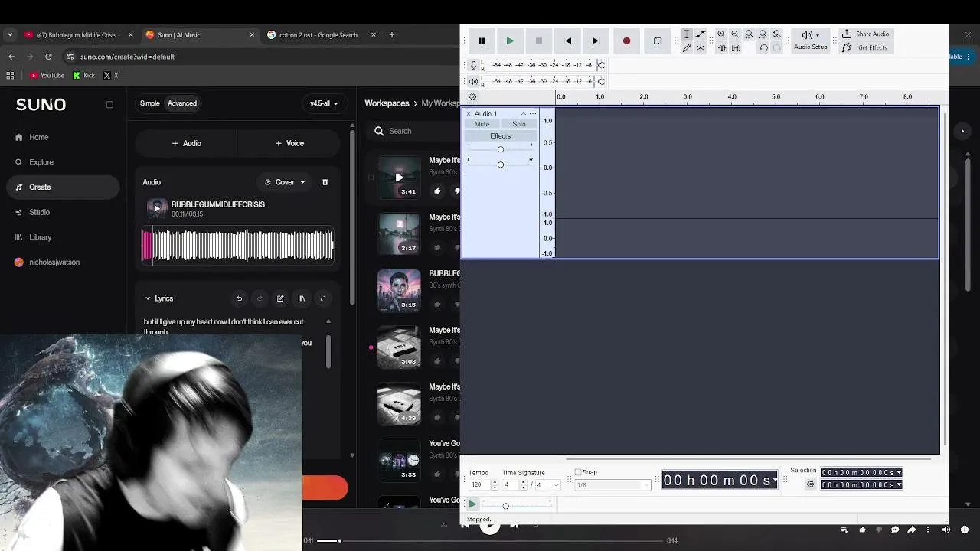Trim audio outside selection in Audacity

(x=721, y=48)
